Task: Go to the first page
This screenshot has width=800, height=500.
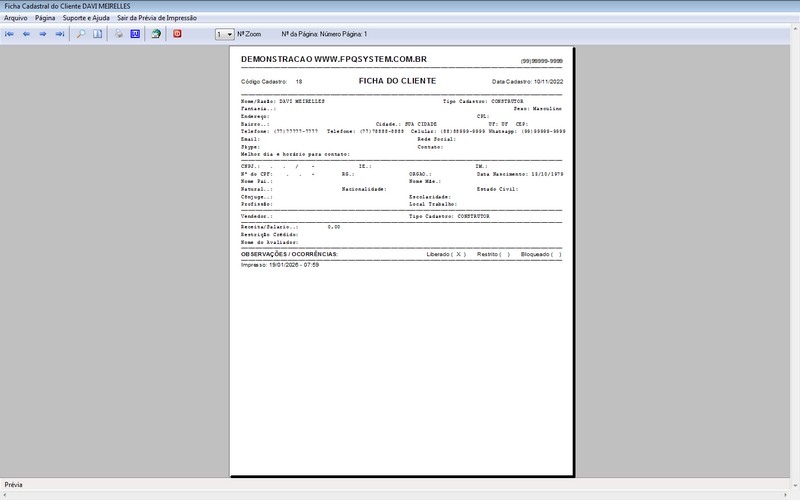Action: tap(9, 34)
